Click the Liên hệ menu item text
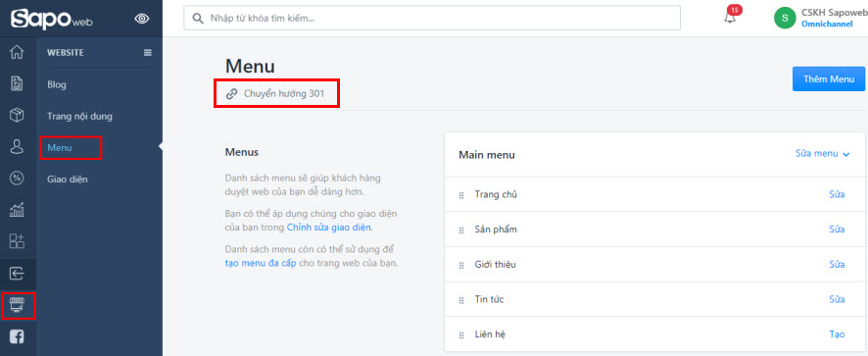The height and width of the screenshot is (356, 868). point(490,334)
